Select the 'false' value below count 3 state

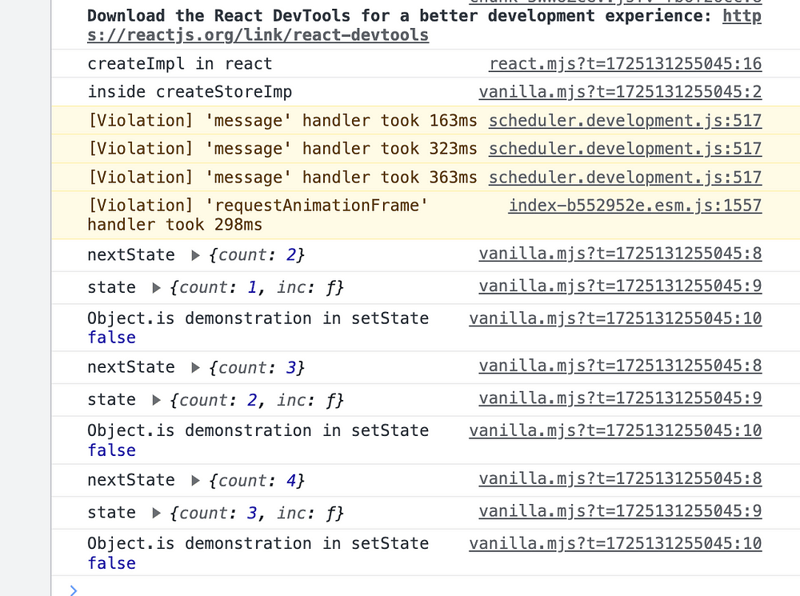(x=112, y=563)
